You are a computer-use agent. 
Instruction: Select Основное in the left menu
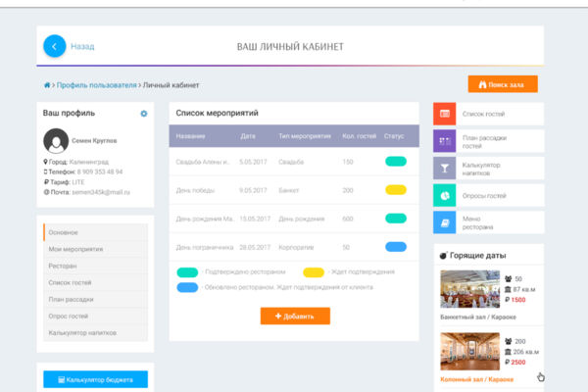click(x=96, y=232)
